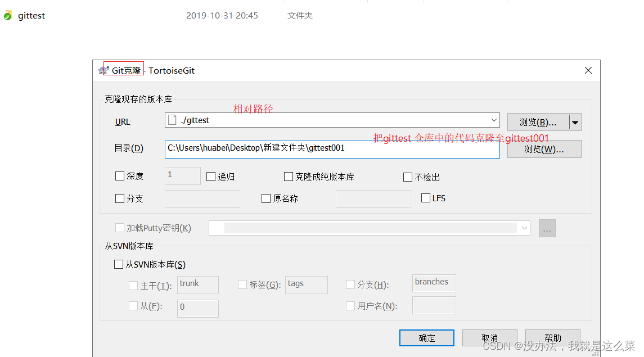Toggle the 加载Putty密钥 checkbox
The height and width of the screenshot is (357, 644).
click(119, 228)
